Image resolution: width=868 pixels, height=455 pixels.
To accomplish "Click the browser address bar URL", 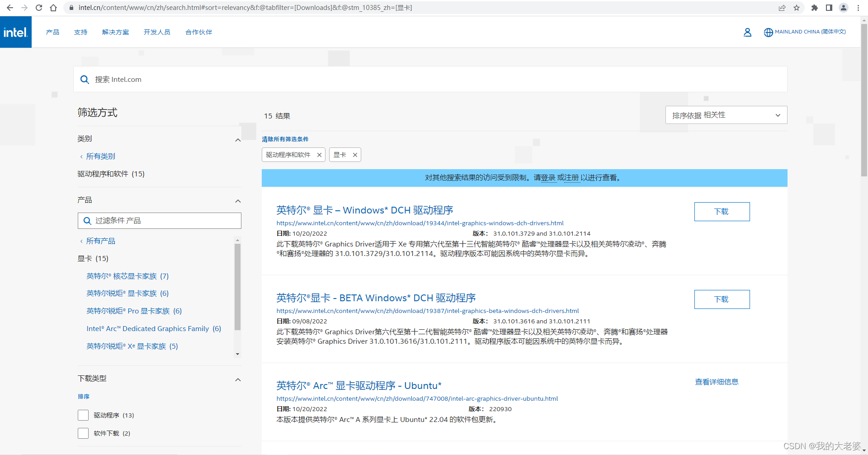I will pos(245,8).
